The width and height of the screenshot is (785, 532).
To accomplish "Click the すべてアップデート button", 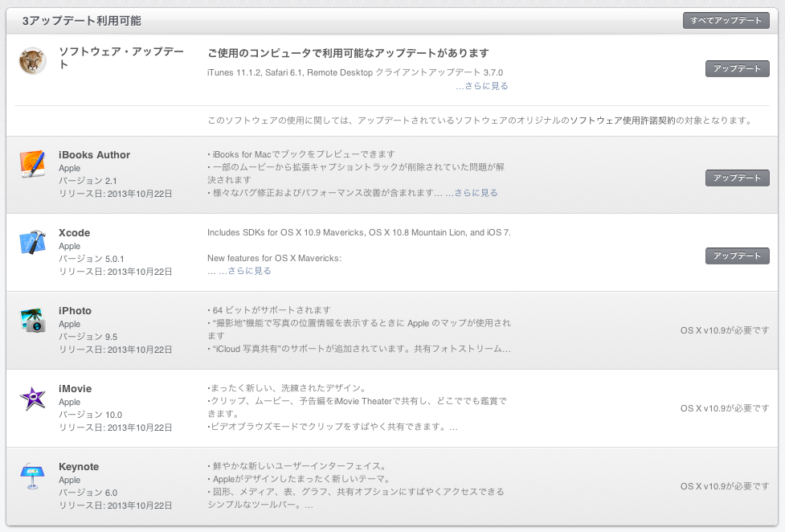I will coord(726,21).
